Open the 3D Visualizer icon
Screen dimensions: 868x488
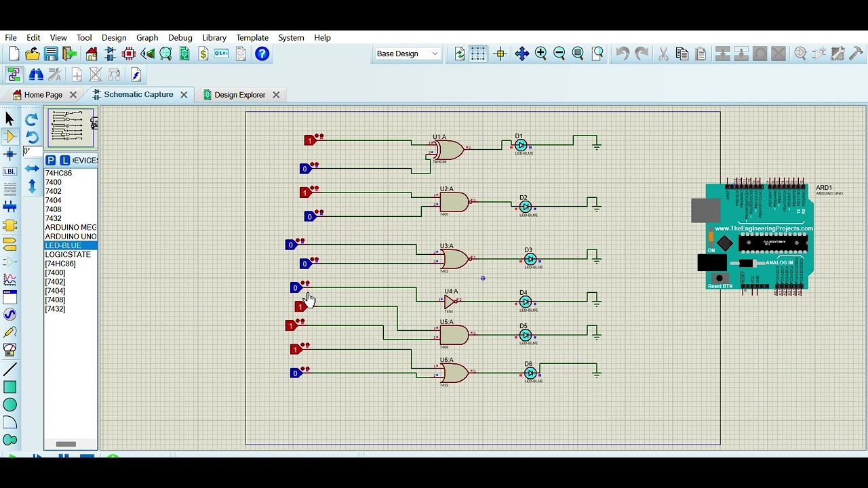(x=147, y=54)
